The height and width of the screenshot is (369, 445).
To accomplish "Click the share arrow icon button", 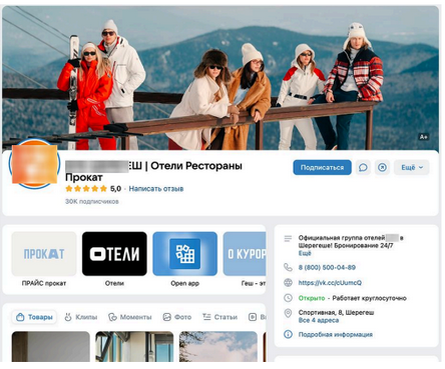I will (382, 167).
